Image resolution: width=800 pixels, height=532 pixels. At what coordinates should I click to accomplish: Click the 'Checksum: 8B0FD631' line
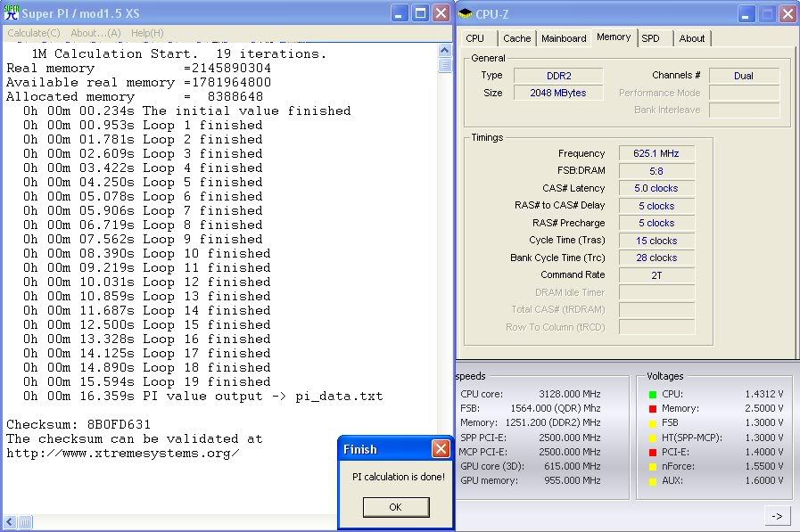click(78, 424)
